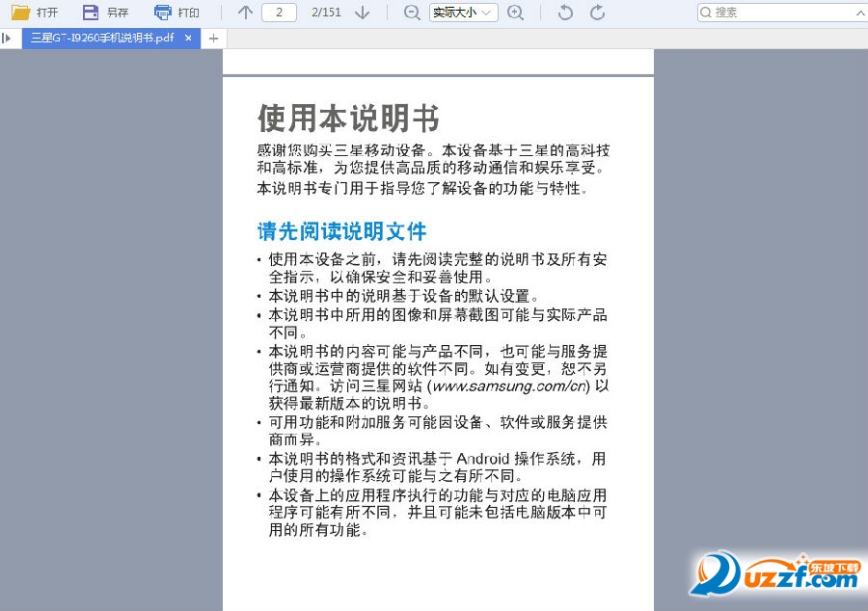Click the Print icon
Screen dimensions: 868x611
point(163,13)
